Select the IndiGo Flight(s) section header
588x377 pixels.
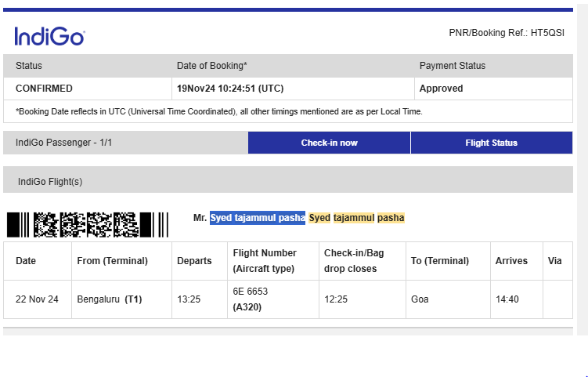(x=288, y=179)
